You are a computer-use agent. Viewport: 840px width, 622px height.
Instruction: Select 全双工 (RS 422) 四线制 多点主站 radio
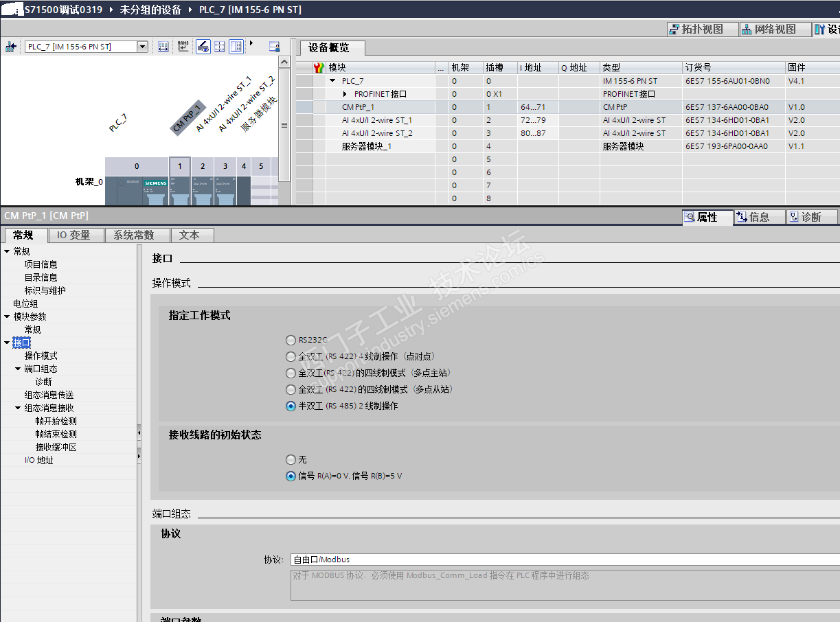[x=291, y=373]
